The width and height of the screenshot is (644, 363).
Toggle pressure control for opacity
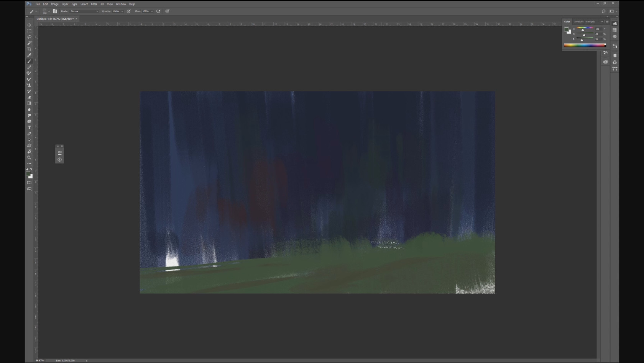coord(129,11)
